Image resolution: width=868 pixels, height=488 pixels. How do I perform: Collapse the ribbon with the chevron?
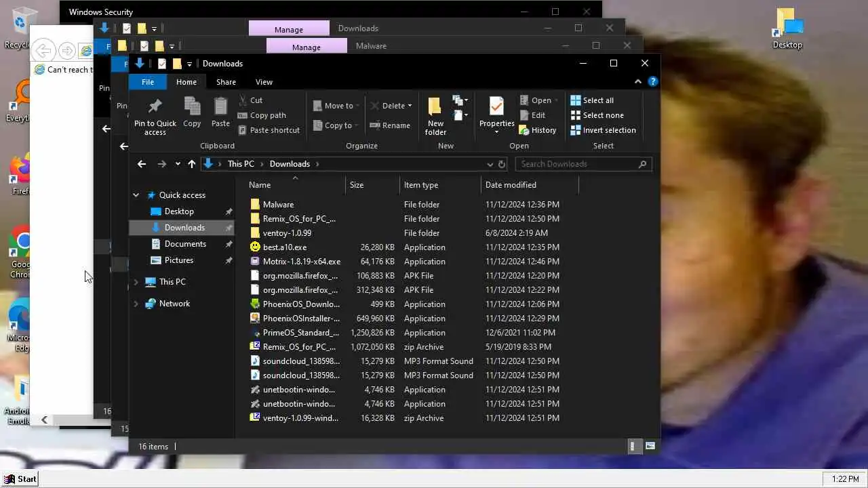(637, 81)
